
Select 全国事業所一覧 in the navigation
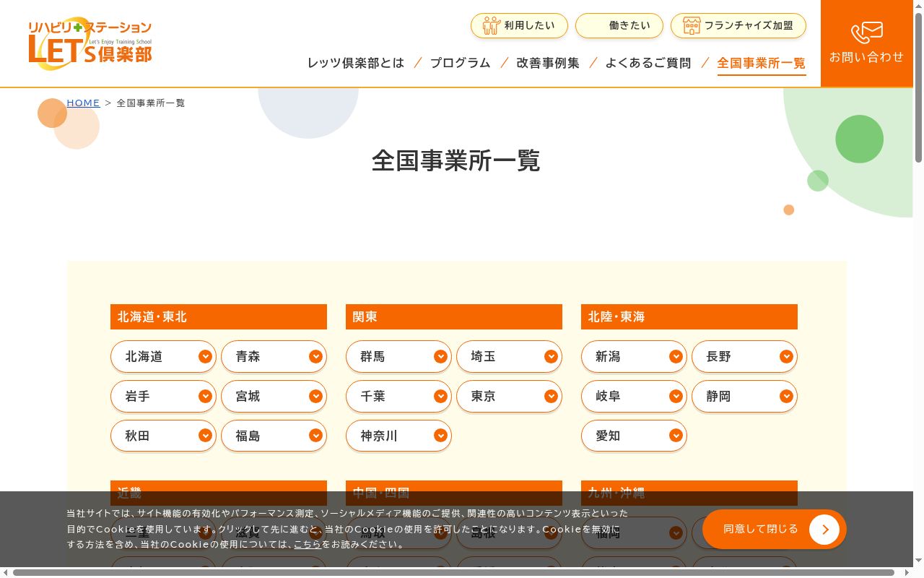(762, 63)
